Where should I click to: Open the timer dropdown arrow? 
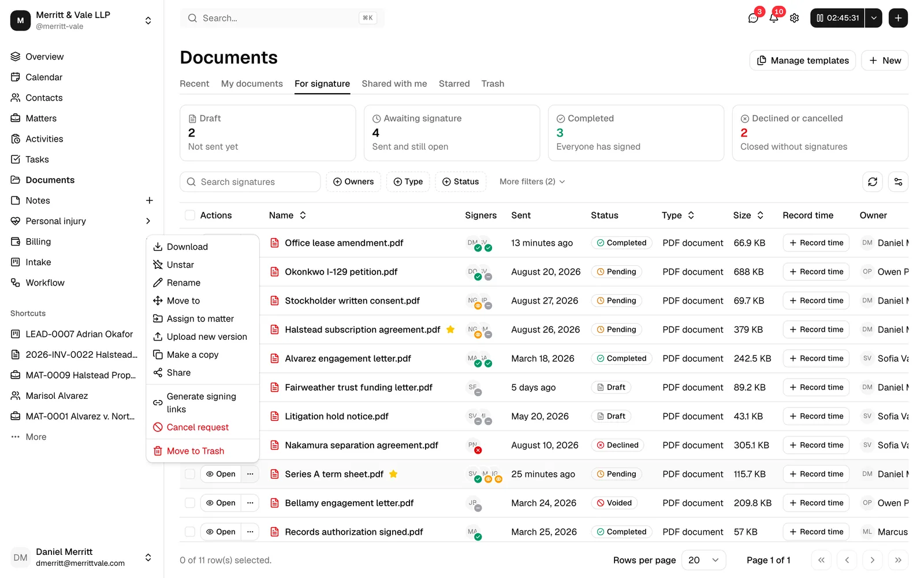874,18
